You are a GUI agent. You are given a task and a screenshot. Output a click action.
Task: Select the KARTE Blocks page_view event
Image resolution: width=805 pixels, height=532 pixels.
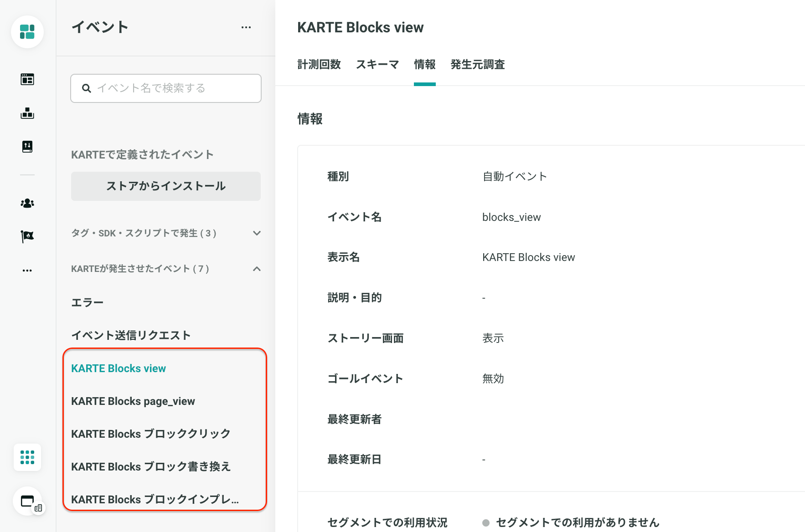point(133,401)
